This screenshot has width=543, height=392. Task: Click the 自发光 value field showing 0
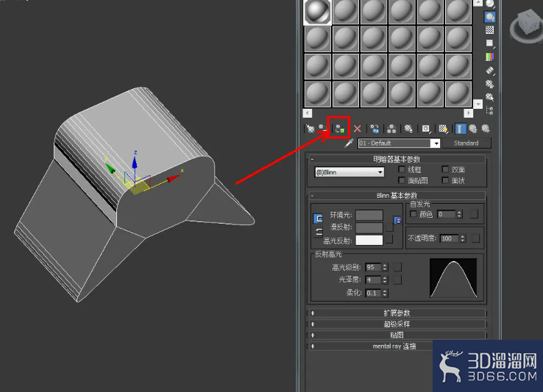[x=447, y=214]
